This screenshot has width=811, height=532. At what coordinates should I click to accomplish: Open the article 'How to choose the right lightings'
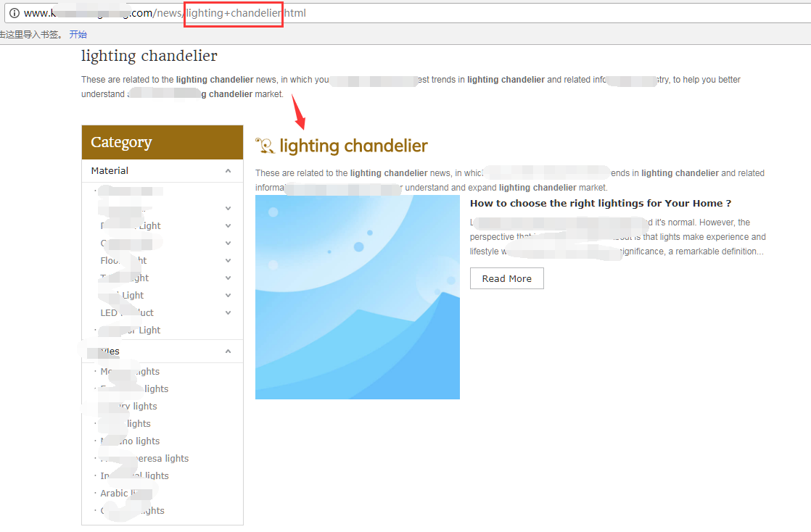(600, 204)
